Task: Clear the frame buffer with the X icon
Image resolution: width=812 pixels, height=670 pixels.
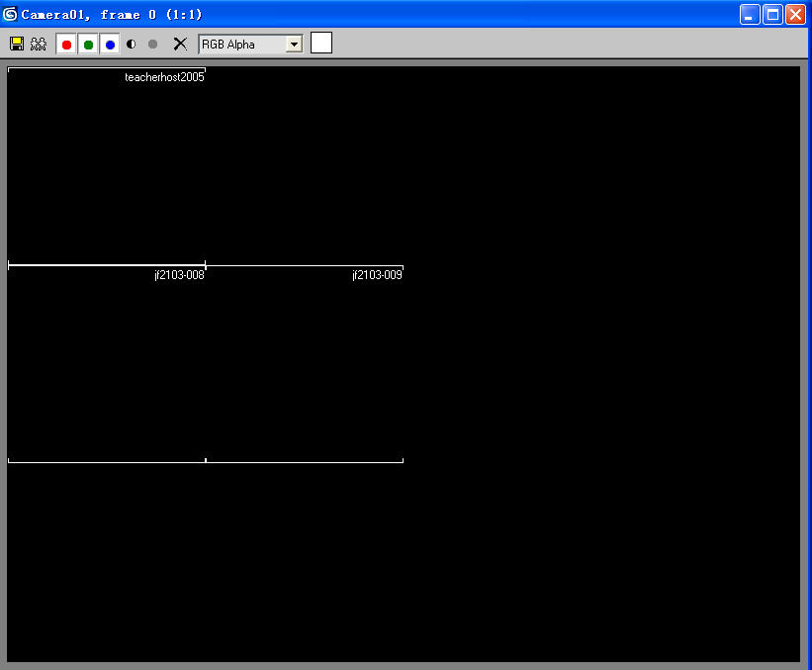Action: click(x=180, y=44)
